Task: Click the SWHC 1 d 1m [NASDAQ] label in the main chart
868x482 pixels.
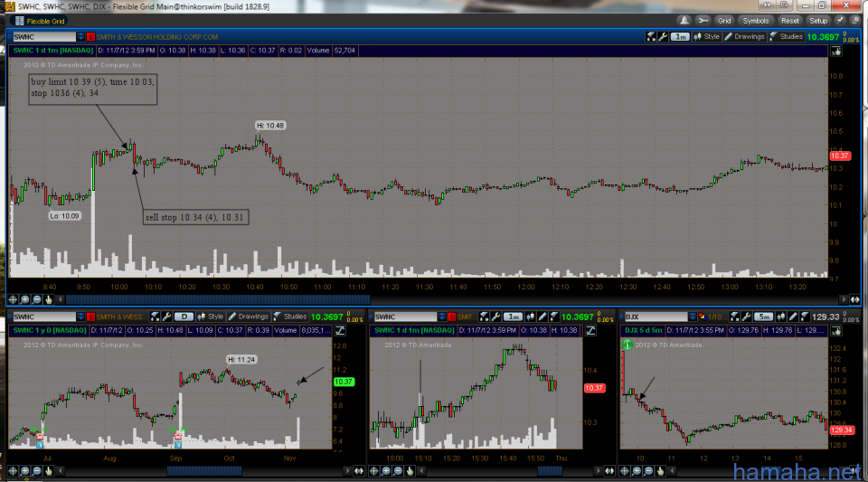Action: (x=53, y=51)
